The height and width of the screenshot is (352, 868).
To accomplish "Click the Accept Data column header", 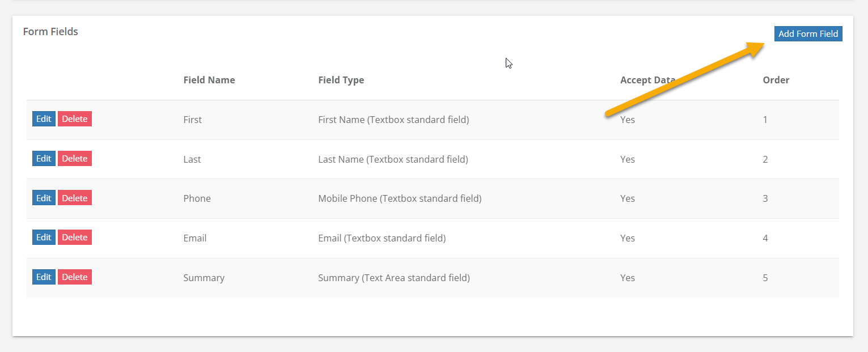I will (x=648, y=80).
